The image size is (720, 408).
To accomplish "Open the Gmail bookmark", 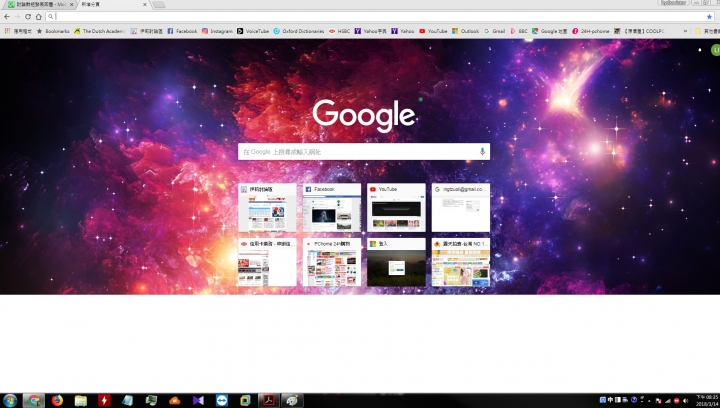I will [495, 31].
